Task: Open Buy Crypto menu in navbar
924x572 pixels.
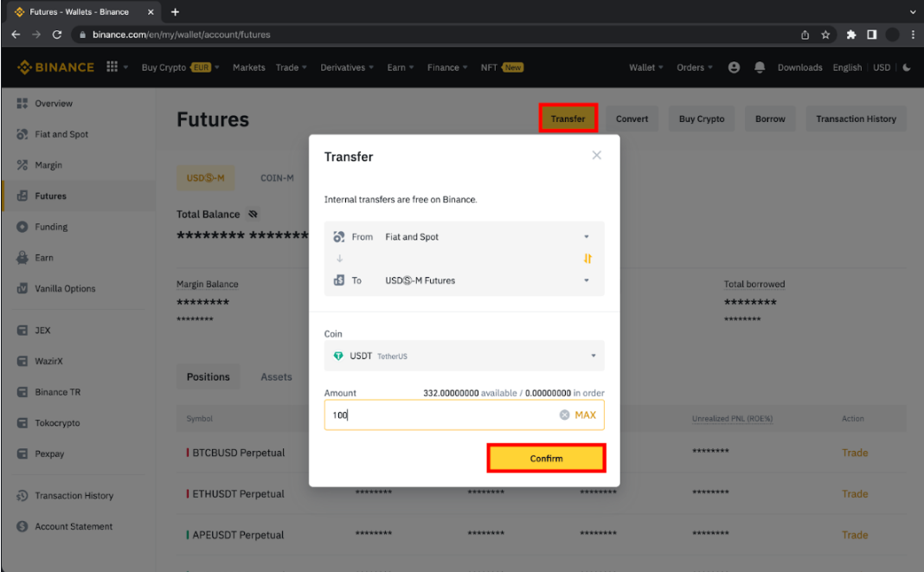Action: click(x=180, y=67)
